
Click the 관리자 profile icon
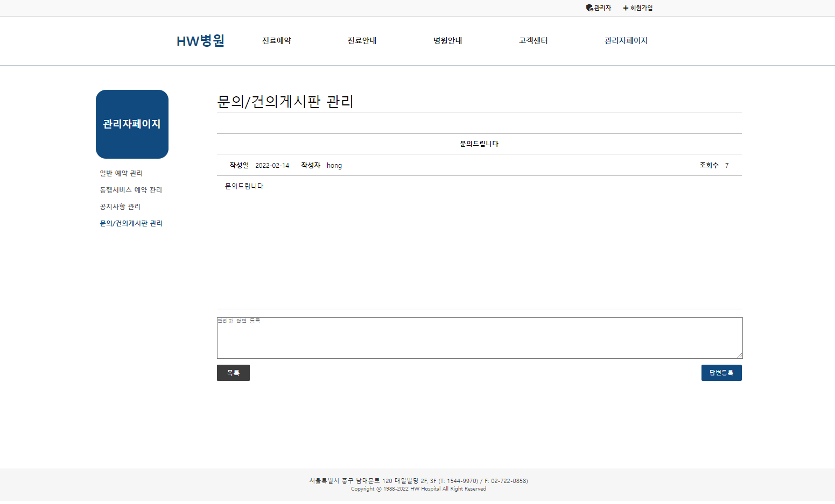point(588,8)
